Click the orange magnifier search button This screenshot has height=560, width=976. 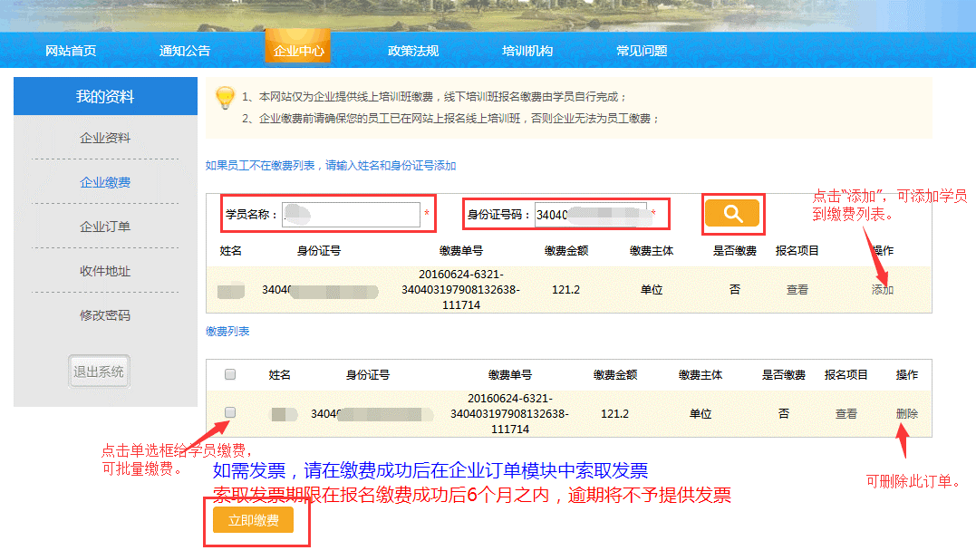732,214
